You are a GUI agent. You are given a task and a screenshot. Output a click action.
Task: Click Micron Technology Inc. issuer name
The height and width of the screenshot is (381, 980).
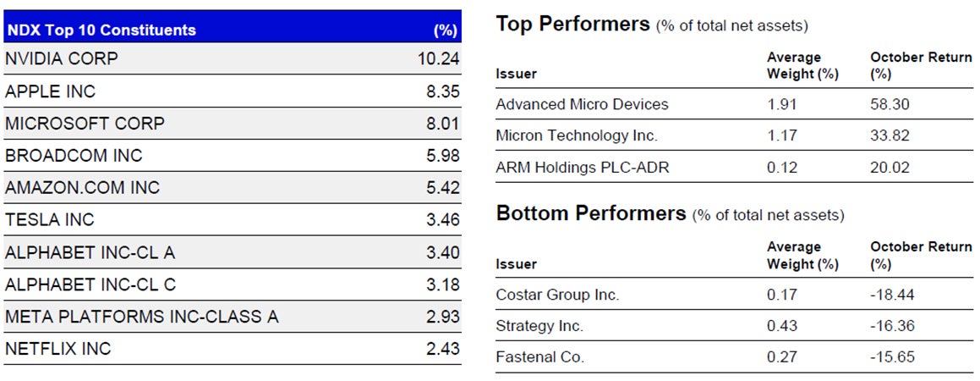click(x=577, y=135)
